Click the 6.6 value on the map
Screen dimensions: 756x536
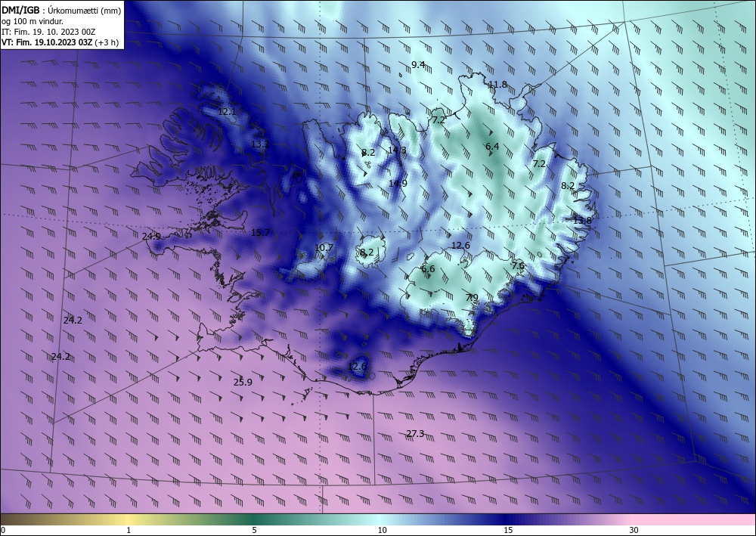(x=428, y=269)
